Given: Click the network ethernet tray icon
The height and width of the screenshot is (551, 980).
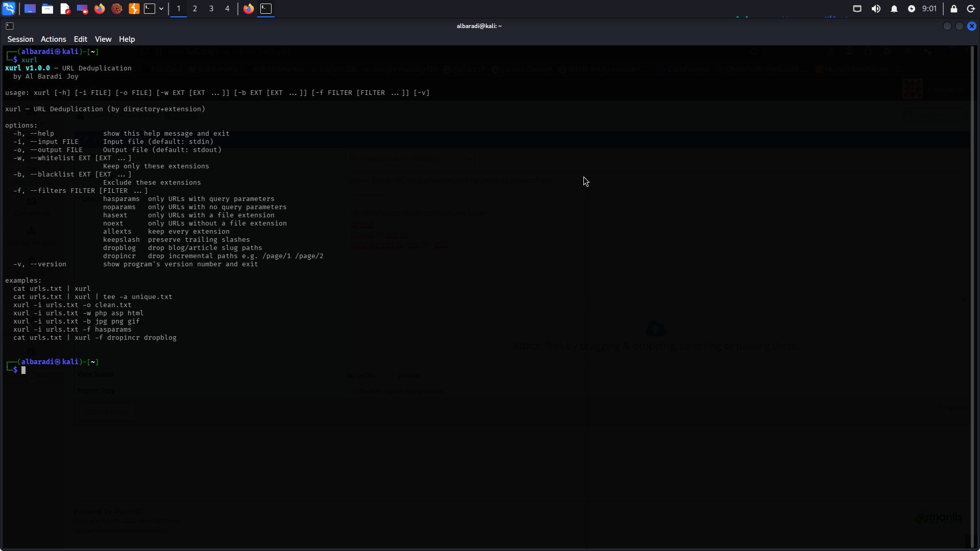Looking at the screenshot, I should 857,9.
